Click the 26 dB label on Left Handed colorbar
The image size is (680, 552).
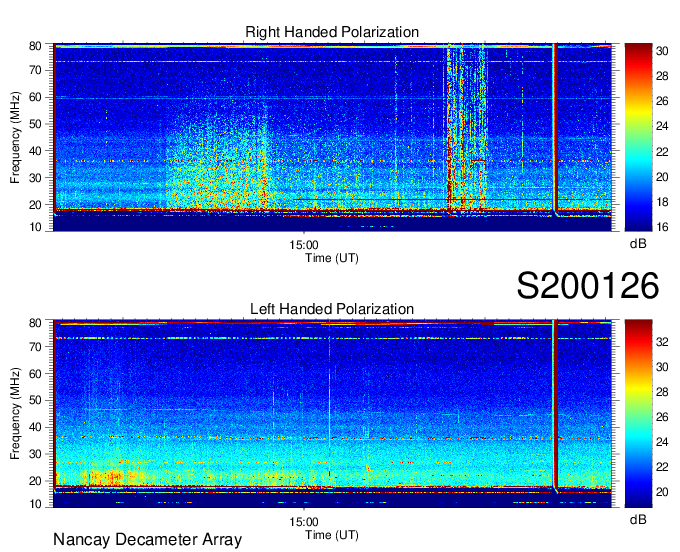point(662,417)
